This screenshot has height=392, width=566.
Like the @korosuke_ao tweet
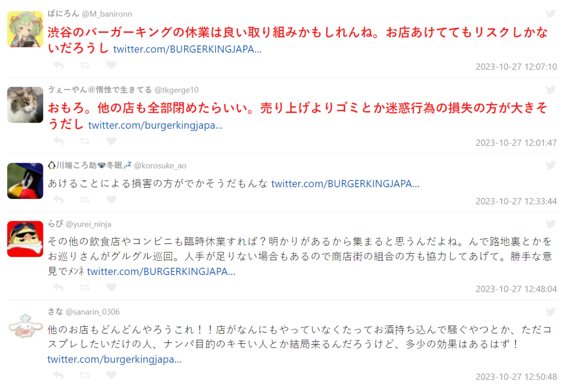click(x=111, y=200)
